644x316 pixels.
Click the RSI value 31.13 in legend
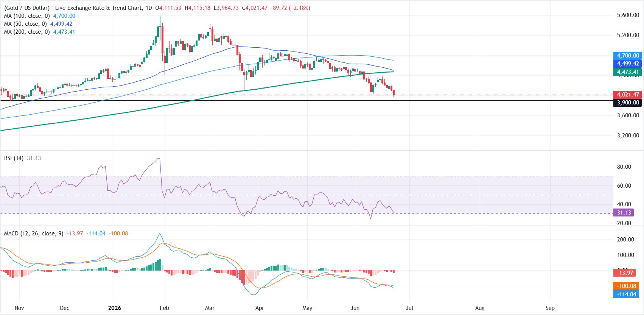pyautogui.click(x=34, y=158)
